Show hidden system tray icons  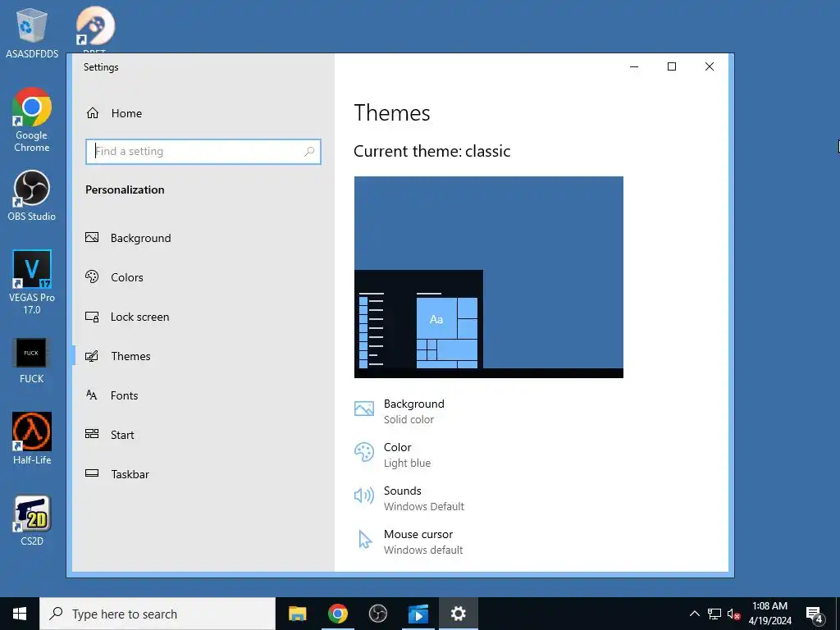[x=694, y=614]
